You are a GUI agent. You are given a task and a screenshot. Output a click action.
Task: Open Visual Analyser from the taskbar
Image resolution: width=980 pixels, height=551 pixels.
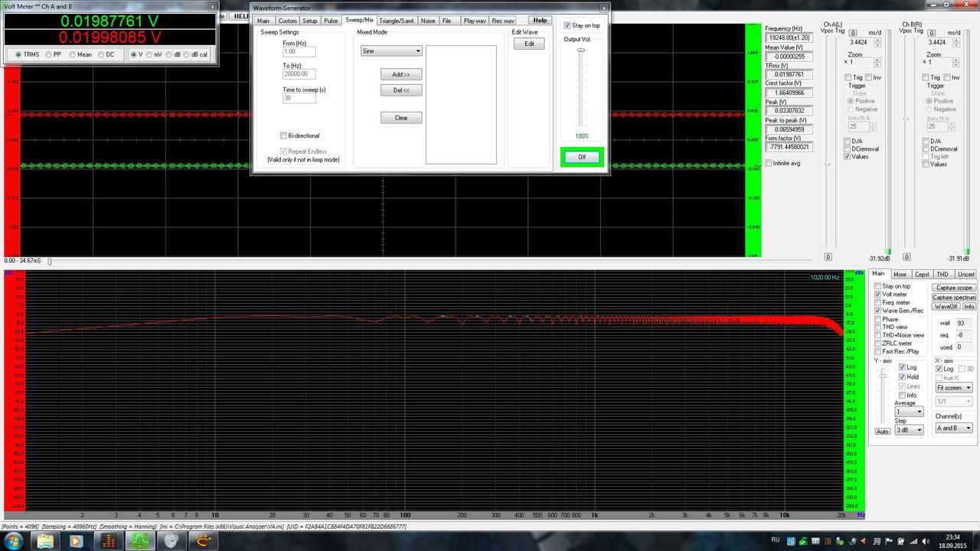(x=141, y=541)
